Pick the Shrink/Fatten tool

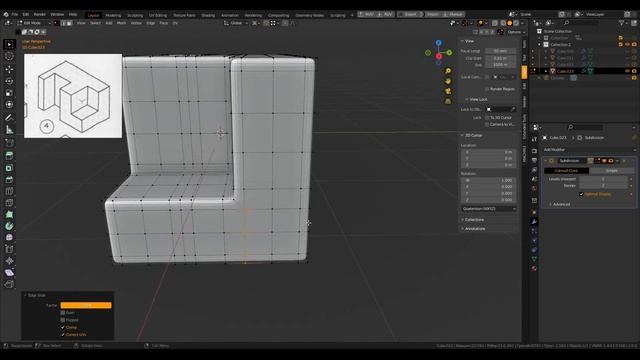click(x=9, y=261)
